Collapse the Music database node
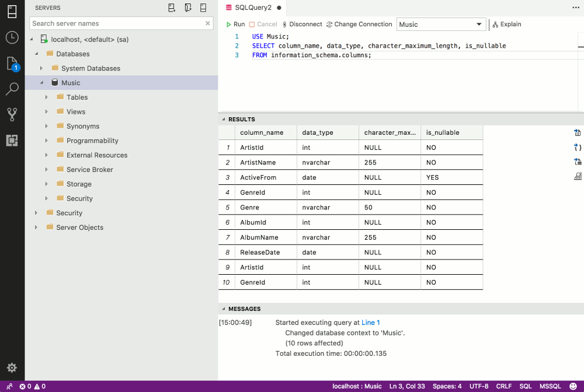584x392 pixels. [x=41, y=82]
